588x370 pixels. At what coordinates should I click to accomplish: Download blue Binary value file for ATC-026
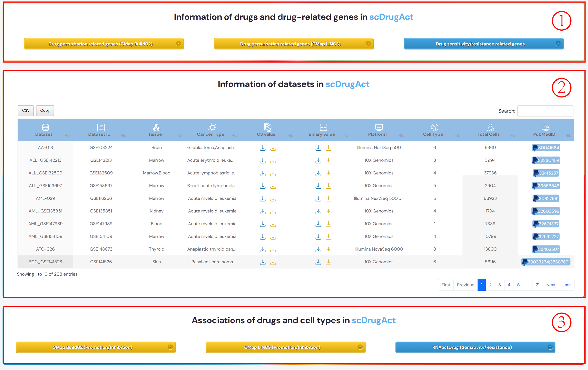[318, 249]
